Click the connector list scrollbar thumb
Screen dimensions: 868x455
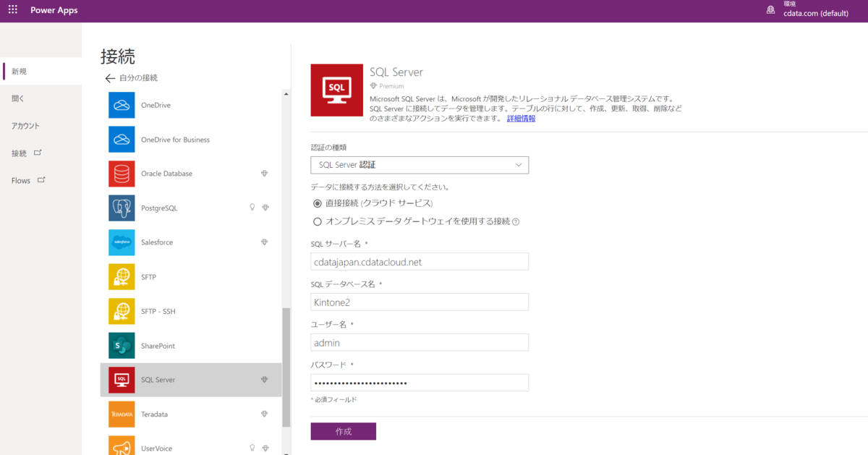pyautogui.click(x=286, y=367)
